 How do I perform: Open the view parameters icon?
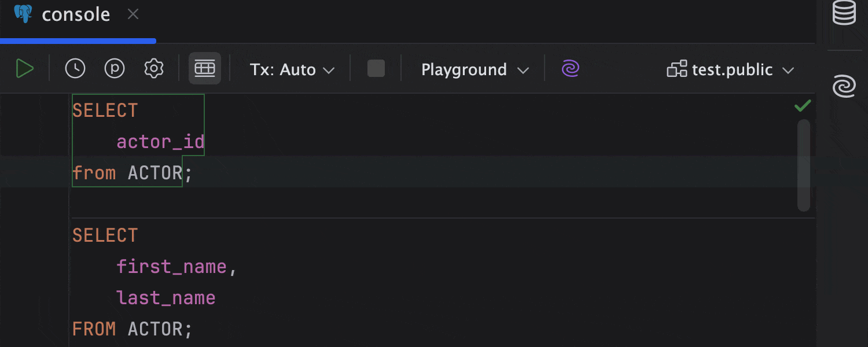point(114,68)
